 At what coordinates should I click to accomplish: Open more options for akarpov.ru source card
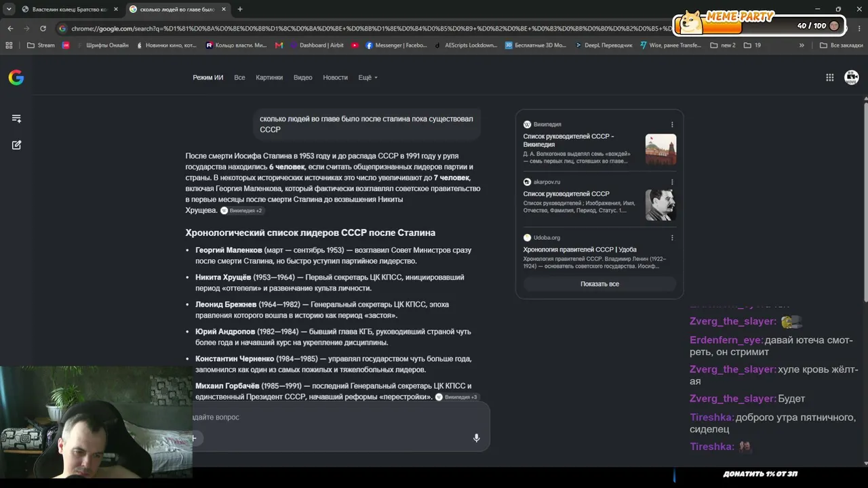(x=672, y=182)
